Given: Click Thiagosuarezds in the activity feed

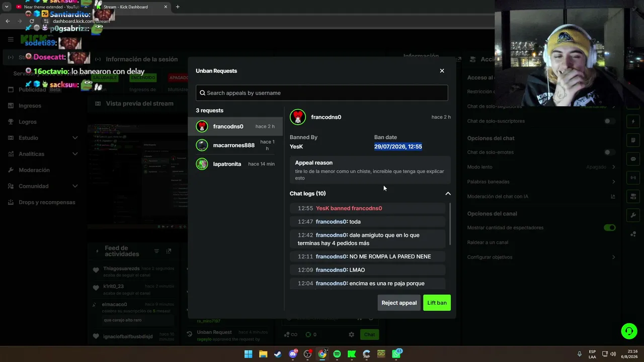Looking at the screenshot, I should (x=121, y=269).
